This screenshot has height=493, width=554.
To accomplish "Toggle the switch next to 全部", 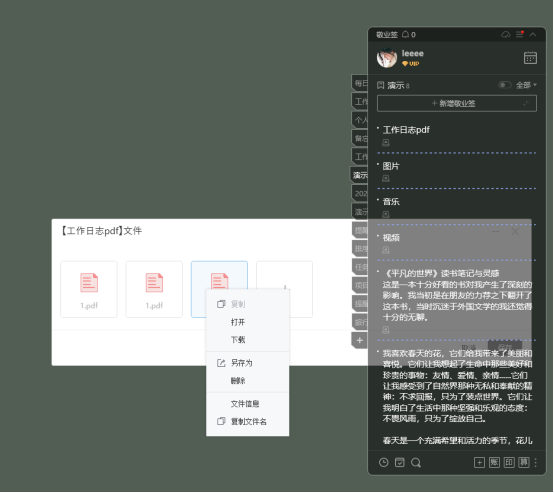I will pos(504,85).
